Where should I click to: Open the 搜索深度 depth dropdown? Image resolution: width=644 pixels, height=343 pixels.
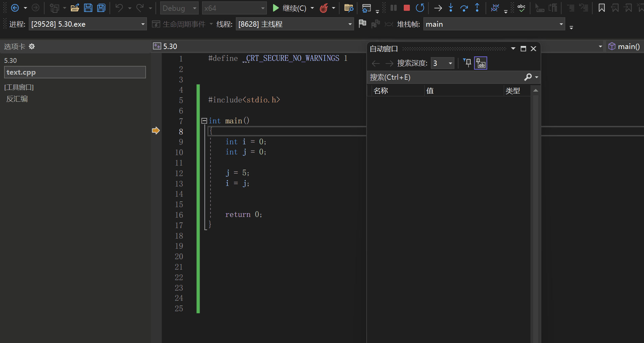point(443,63)
